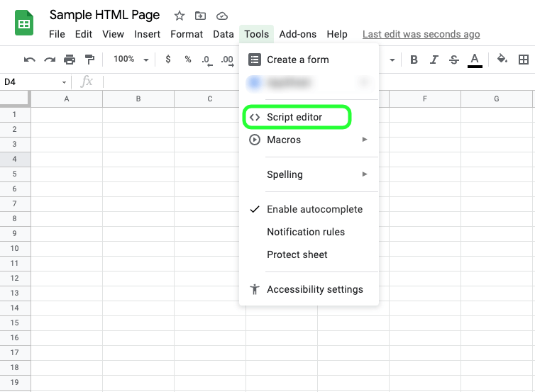Select row 4 header
The width and height of the screenshot is (535, 392).
click(x=15, y=159)
